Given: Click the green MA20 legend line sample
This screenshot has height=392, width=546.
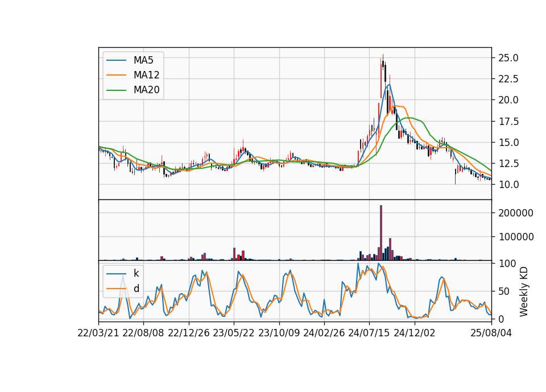Looking at the screenshot, I should 116,90.
